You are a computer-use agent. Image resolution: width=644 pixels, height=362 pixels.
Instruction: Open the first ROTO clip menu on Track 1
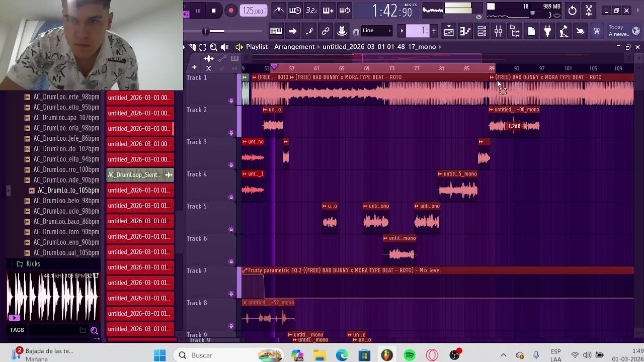(255, 77)
